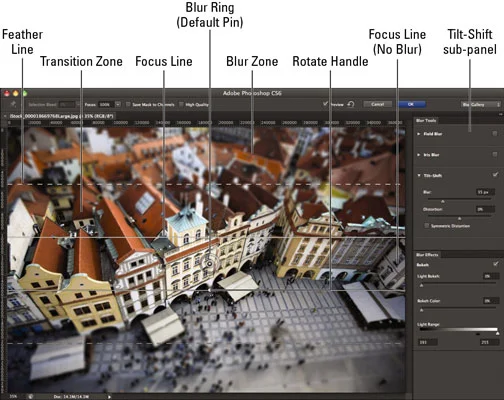Click the Distortion slider handle
The width and height of the screenshot is (504, 400).
tap(459, 219)
